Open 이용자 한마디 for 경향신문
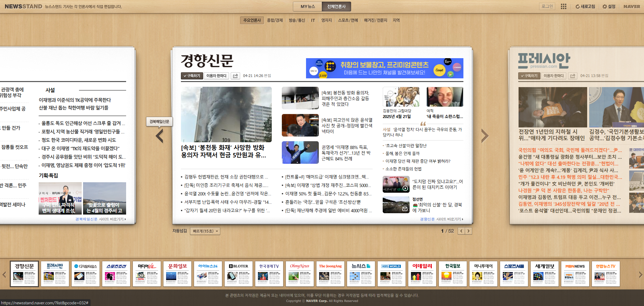 point(216,76)
